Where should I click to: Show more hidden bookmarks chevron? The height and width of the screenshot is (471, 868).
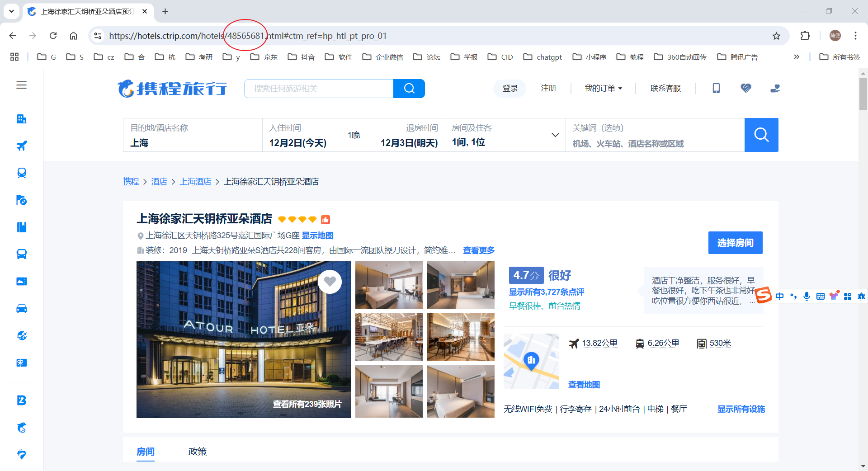coord(797,57)
